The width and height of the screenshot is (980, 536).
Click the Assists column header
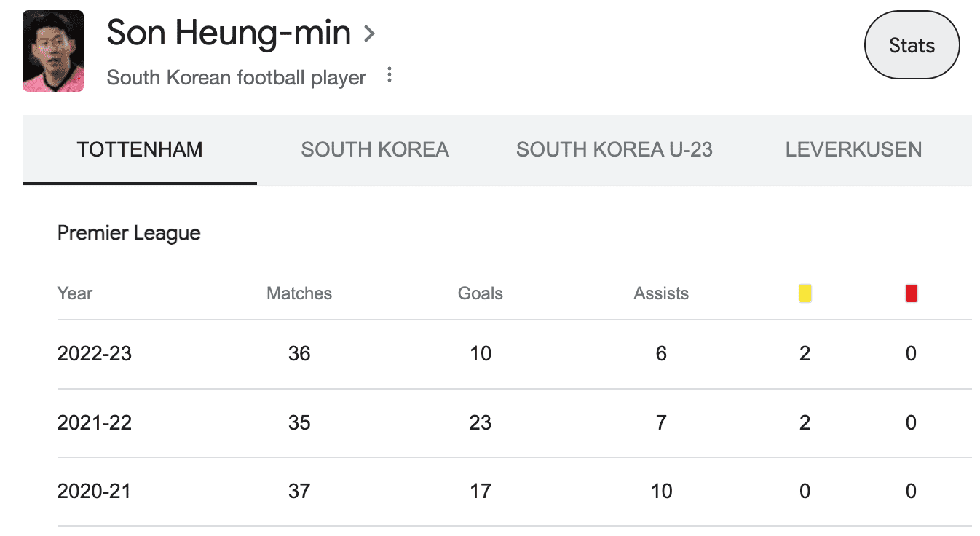coord(661,293)
